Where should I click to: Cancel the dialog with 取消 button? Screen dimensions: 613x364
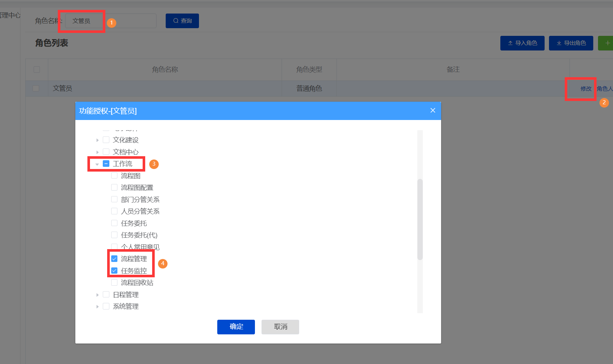(x=280, y=327)
